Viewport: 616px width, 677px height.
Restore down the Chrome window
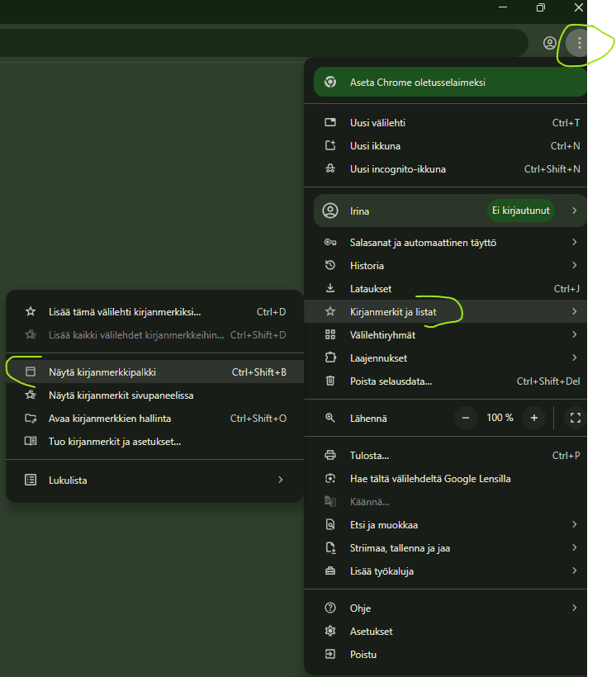[x=541, y=7]
